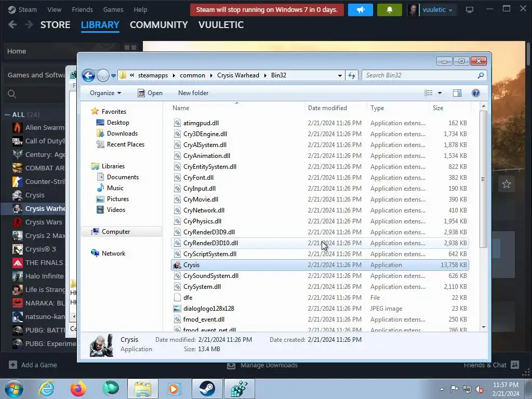Click the search magnifier in Explorer

tap(481, 75)
